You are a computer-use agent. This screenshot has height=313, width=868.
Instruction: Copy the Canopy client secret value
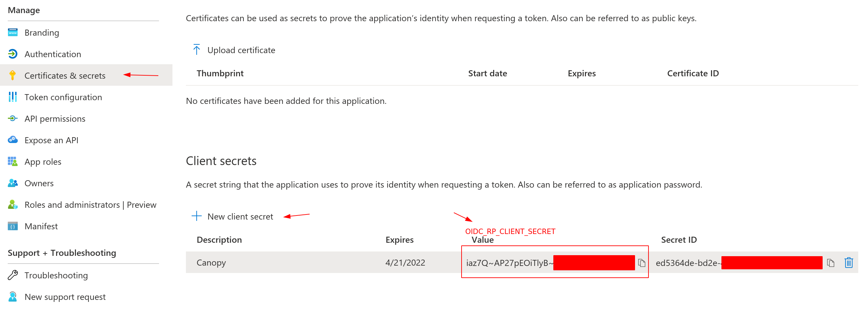pos(642,263)
